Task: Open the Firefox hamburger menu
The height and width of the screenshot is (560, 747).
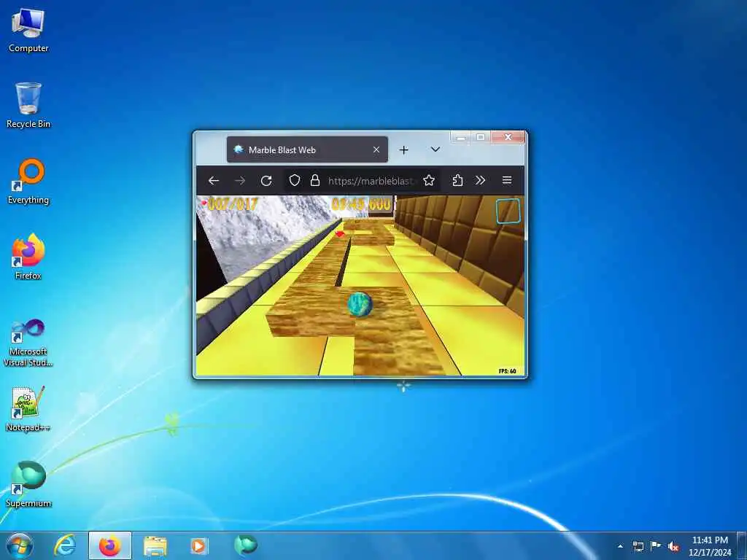Action: [507, 181]
